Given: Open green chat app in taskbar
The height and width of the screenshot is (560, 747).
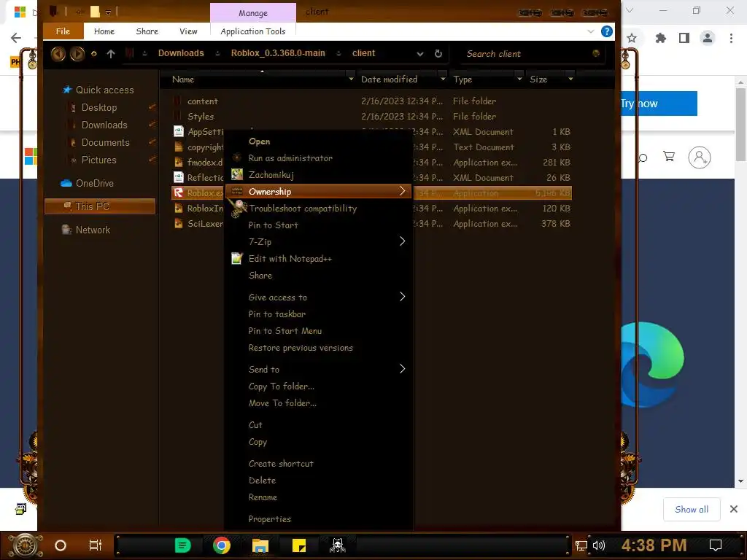Looking at the screenshot, I should [x=183, y=545].
